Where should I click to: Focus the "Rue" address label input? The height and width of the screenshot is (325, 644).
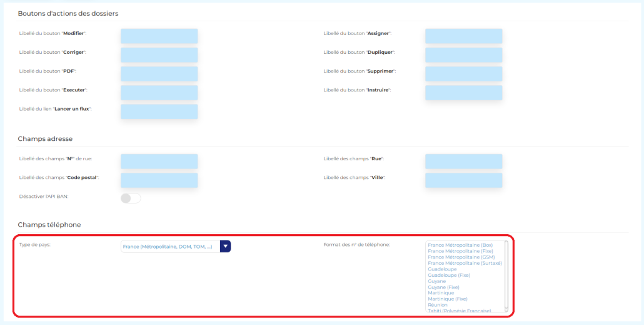coord(463,162)
